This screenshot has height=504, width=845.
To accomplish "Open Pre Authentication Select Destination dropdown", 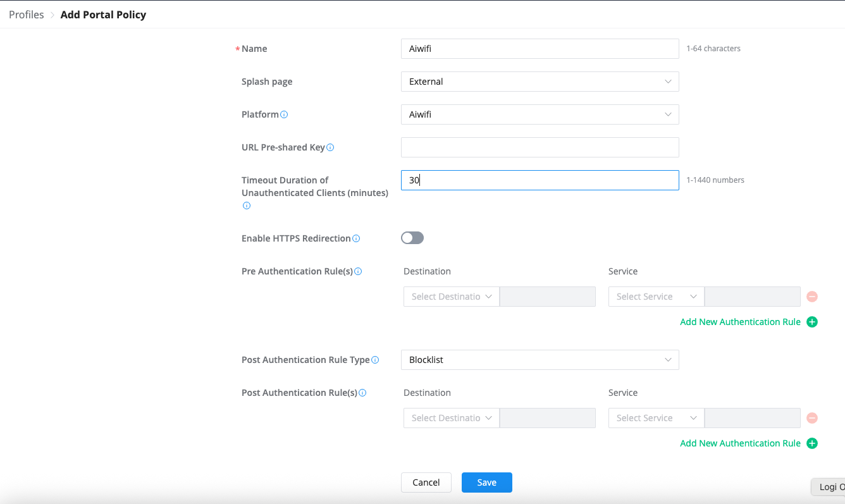I will 452,297.
